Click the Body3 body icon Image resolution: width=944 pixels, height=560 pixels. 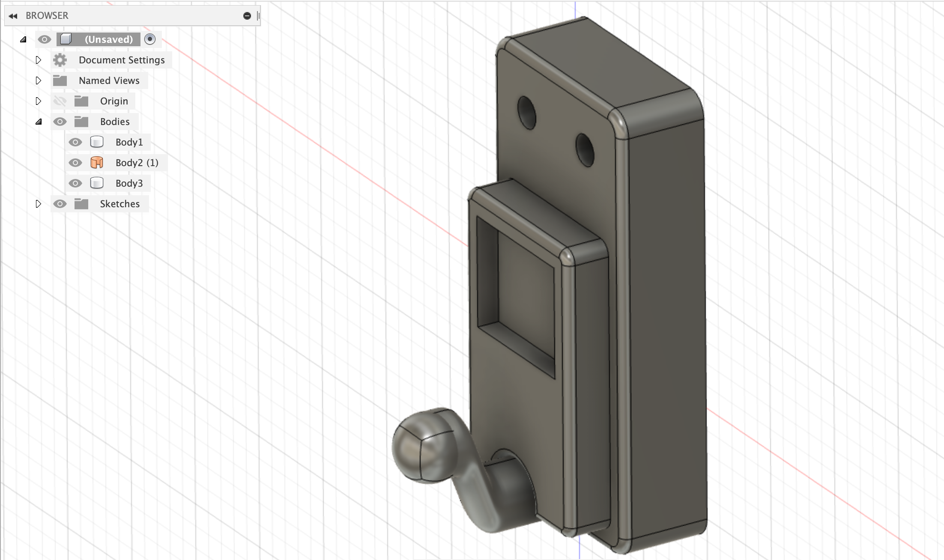click(97, 183)
